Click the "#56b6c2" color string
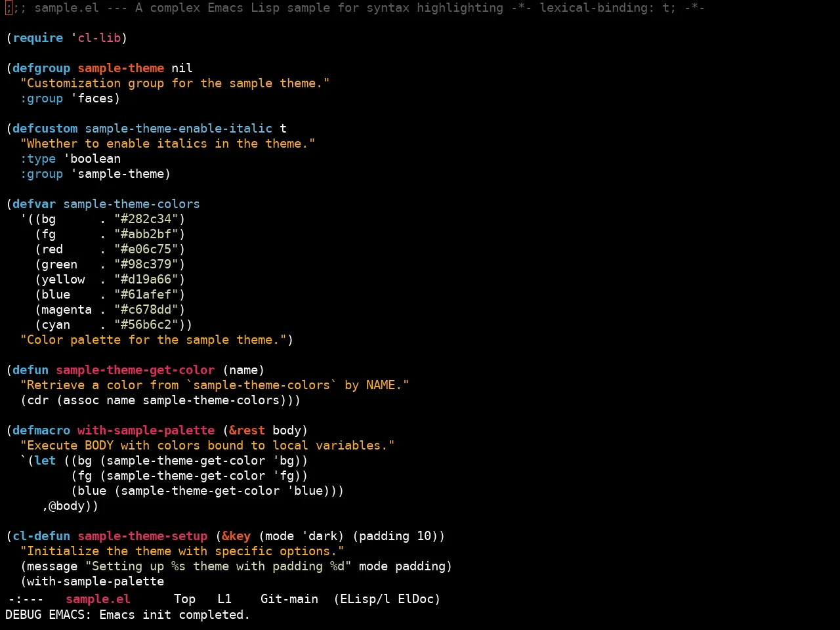 point(146,325)
